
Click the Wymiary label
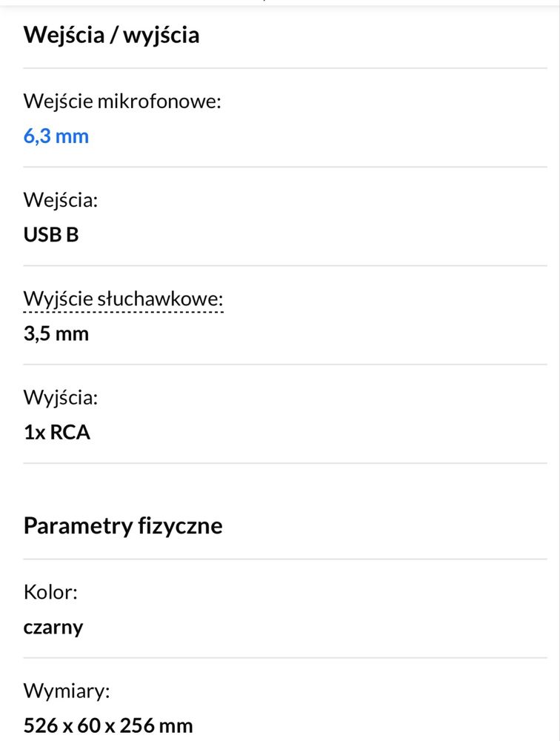[x=67, y=691]
